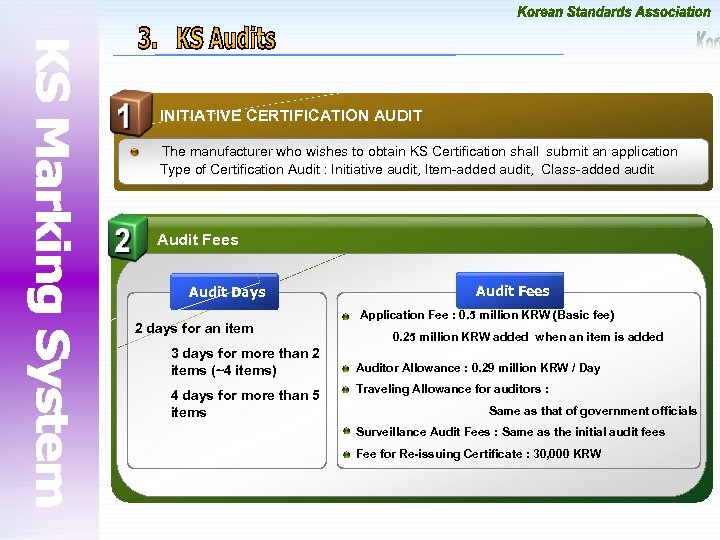Click "Korean Standards Association" header text
The image size is (720, 540).
coord(613,11)
